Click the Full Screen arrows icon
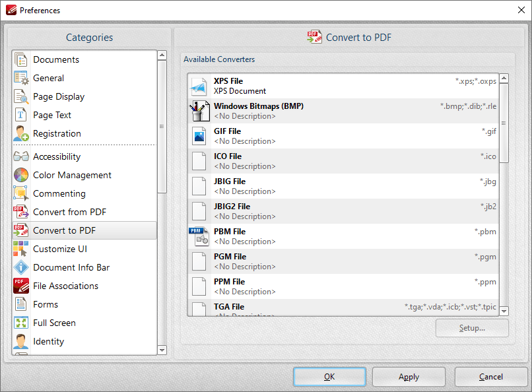Screen dimensions: 532x392 pos(21,323)
